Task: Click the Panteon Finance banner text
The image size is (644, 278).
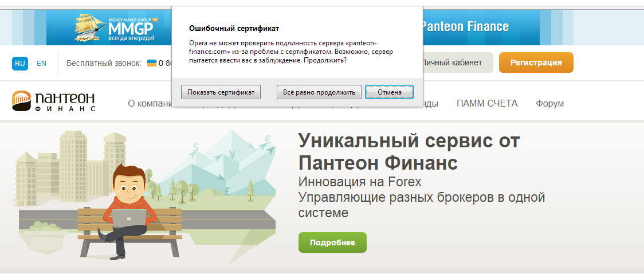Action: point(465,27)
